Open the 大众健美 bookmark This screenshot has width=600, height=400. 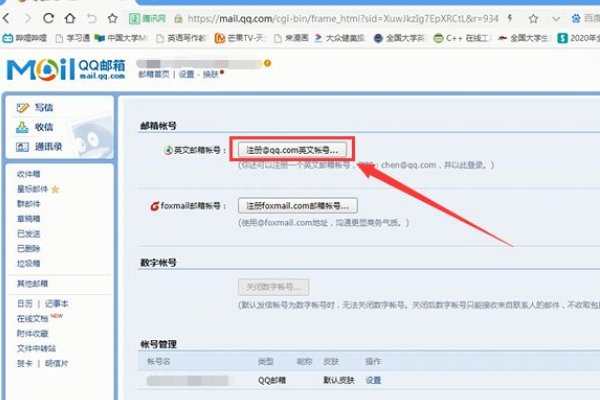point(340,38)
